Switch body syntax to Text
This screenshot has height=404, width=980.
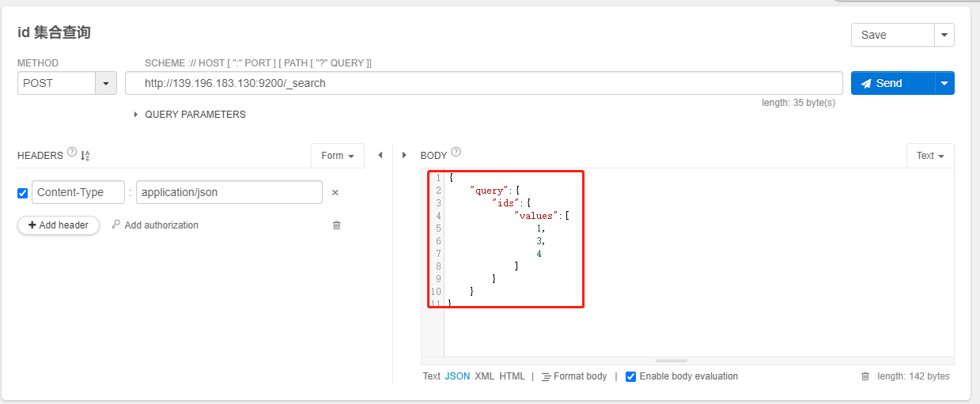click(431, 376)
